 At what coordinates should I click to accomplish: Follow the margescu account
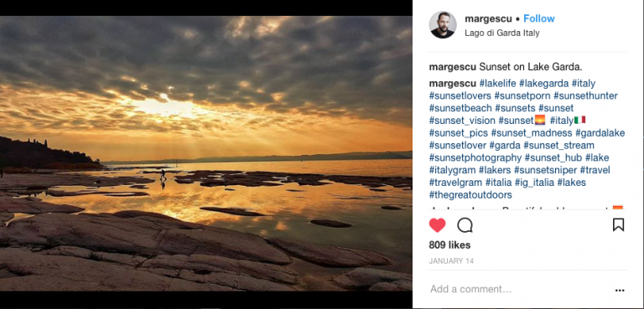click(x=539, y=19)
